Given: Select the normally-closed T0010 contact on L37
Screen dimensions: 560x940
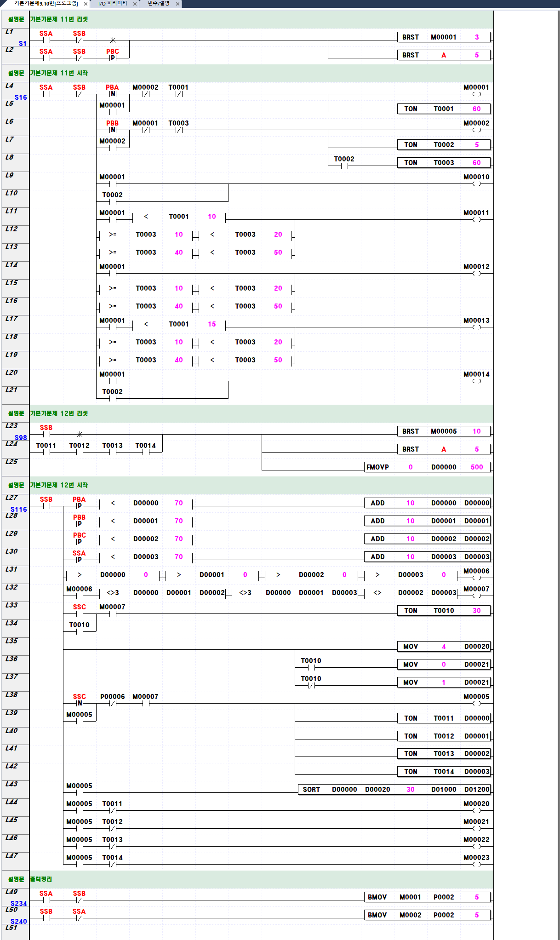Looking at the screenshot, I should [x=311, y=685].
